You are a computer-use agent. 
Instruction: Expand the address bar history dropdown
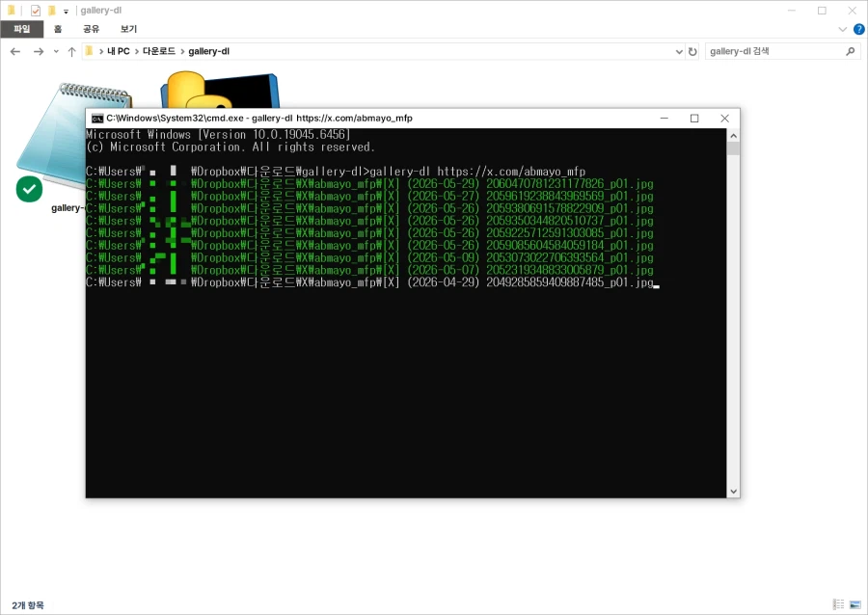coord(679,51)
